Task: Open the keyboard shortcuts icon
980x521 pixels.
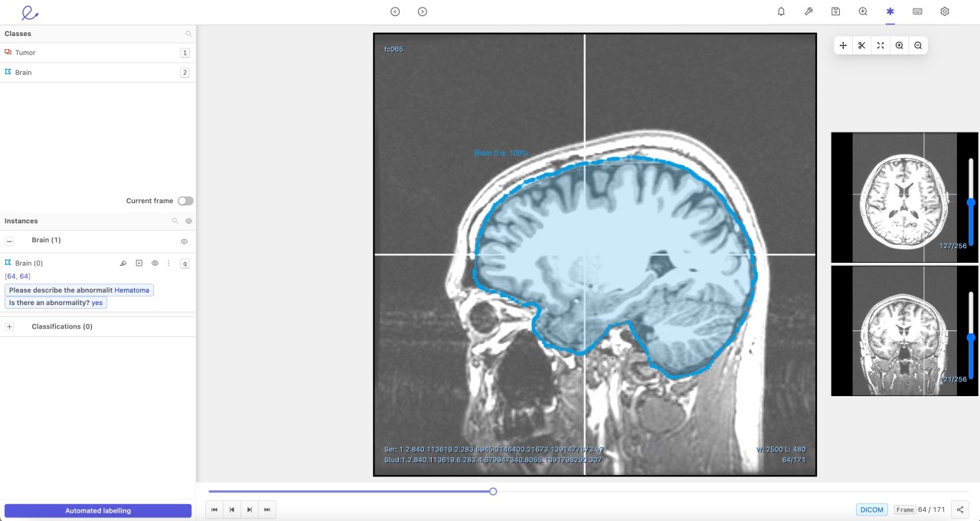Action: (x=917, y=11)
